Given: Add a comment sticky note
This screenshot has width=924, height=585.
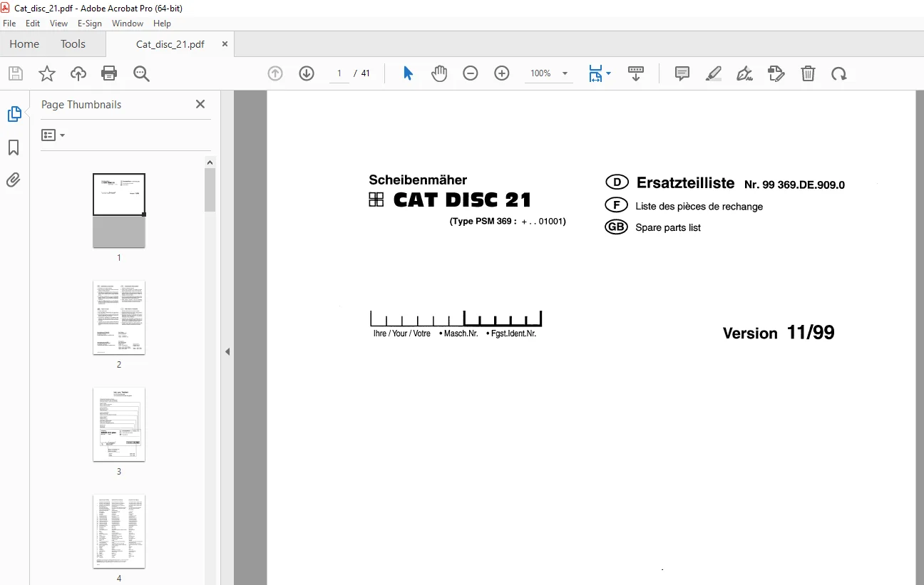Looking at the screenshot, I should (682, 73).
